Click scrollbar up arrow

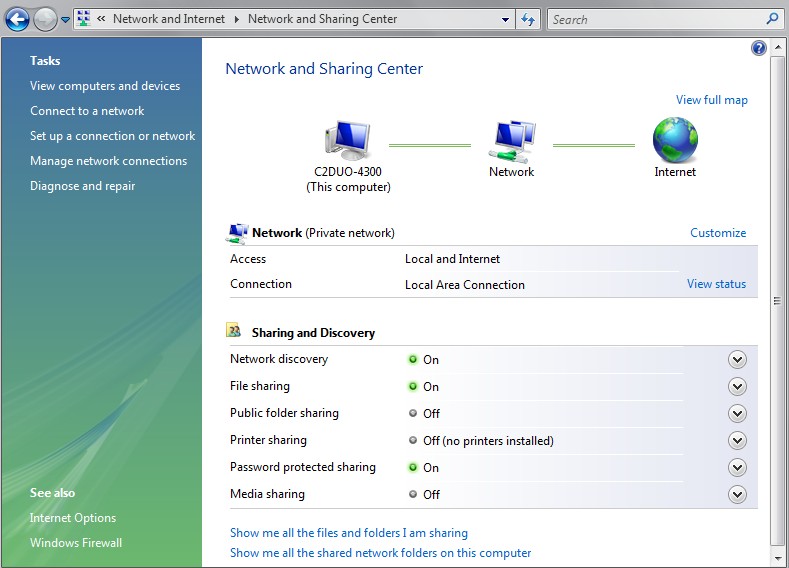(778, 47)
